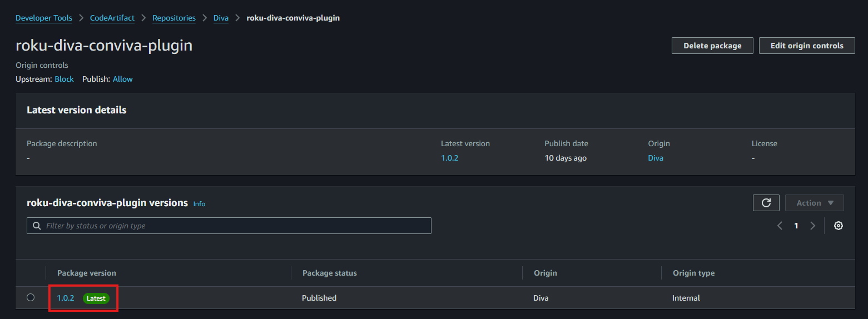Click the Publish Allow link
This screenshot has height=319, width=868.
click(123, 79)
